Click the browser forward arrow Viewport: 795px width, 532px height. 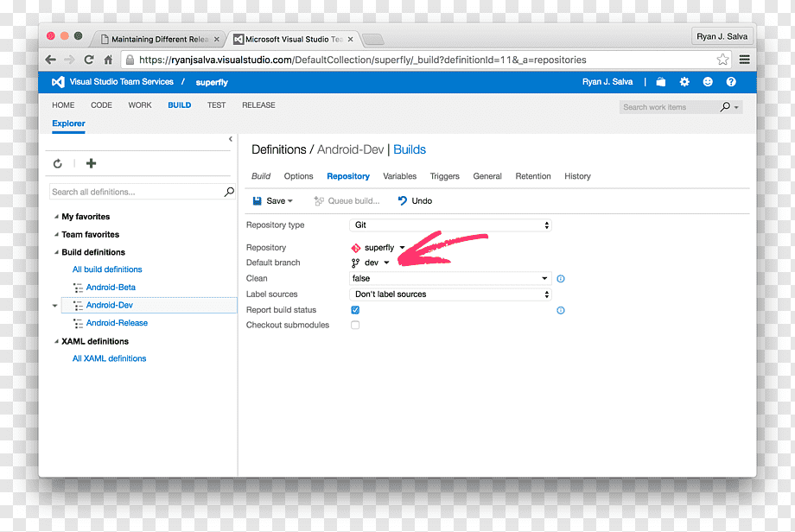click(69, 60)
